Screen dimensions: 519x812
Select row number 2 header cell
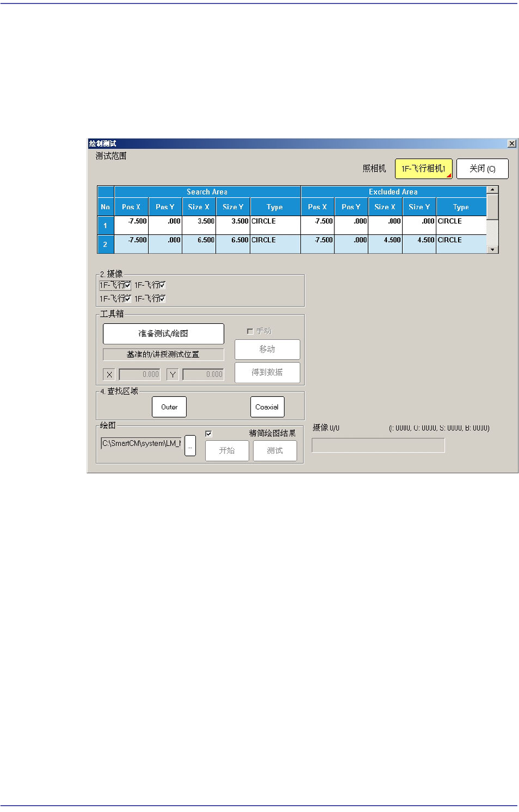(105, 244)
